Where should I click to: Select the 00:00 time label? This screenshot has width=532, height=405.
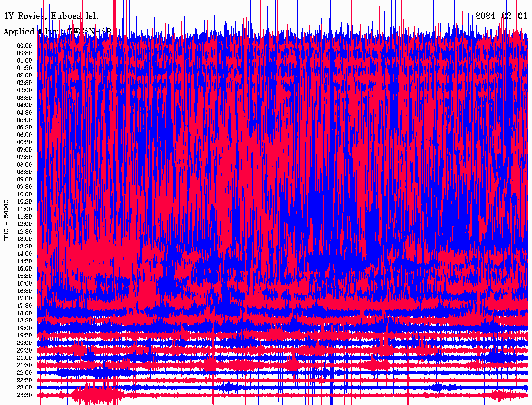click(x=24, y=46)
